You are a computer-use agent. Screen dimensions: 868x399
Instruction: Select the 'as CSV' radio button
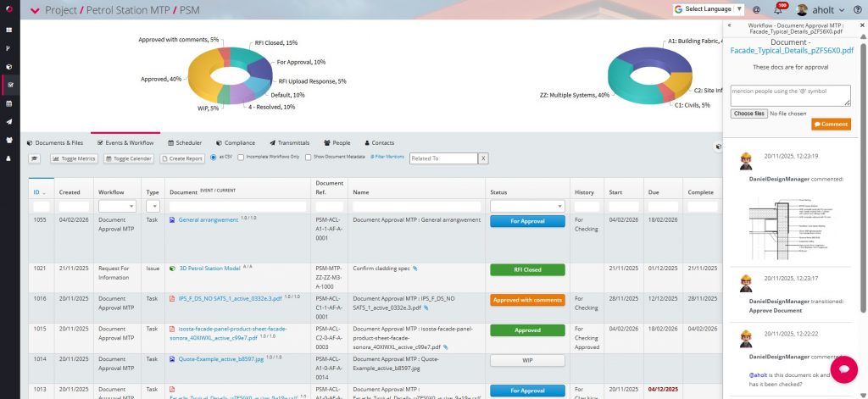pyautogui.click(x=213, y=158)
